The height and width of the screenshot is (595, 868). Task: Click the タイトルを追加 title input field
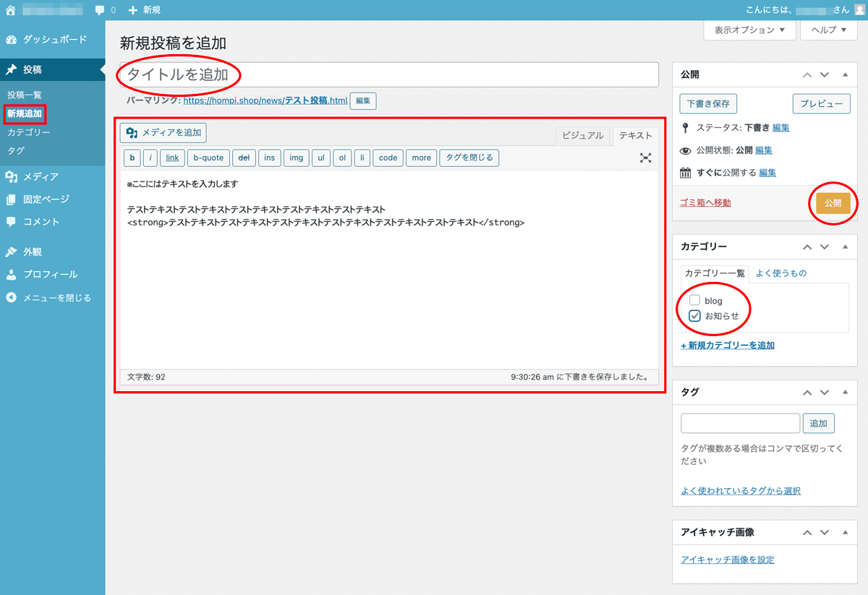click(x=389, y=74)
